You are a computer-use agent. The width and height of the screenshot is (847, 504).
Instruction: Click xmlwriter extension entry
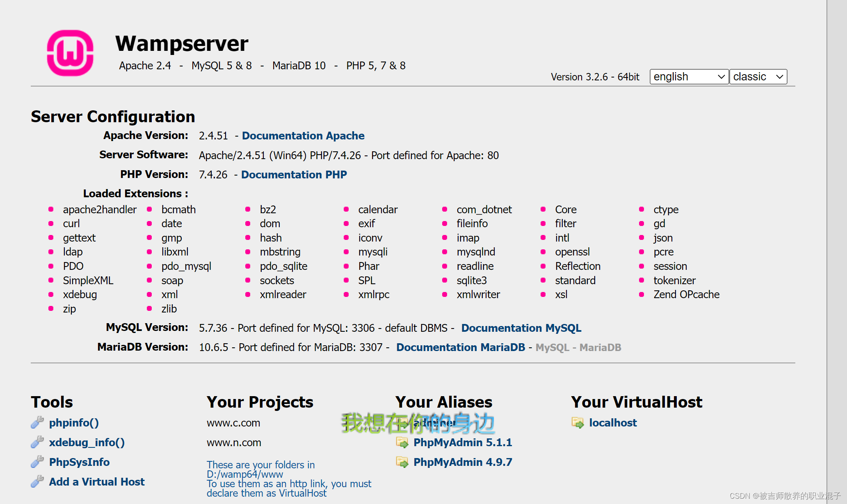479,294
